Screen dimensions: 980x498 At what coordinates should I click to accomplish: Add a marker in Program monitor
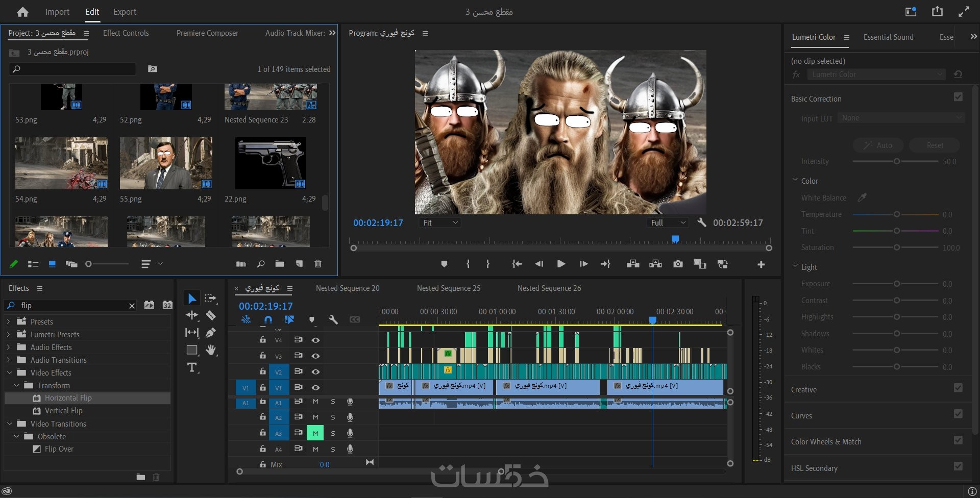(x=444, y=264)
